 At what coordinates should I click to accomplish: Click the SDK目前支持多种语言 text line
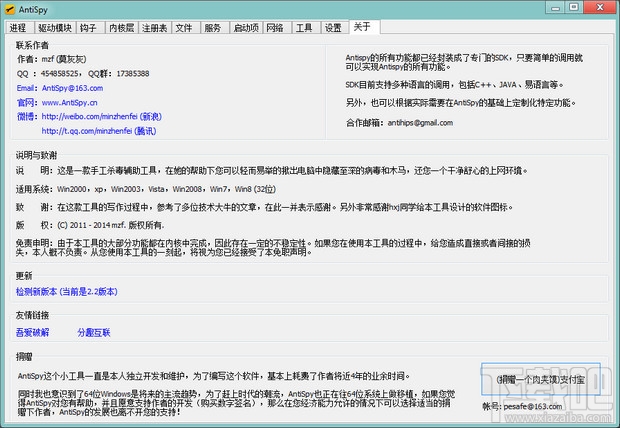pyautogui.click(x=454, y=85)
